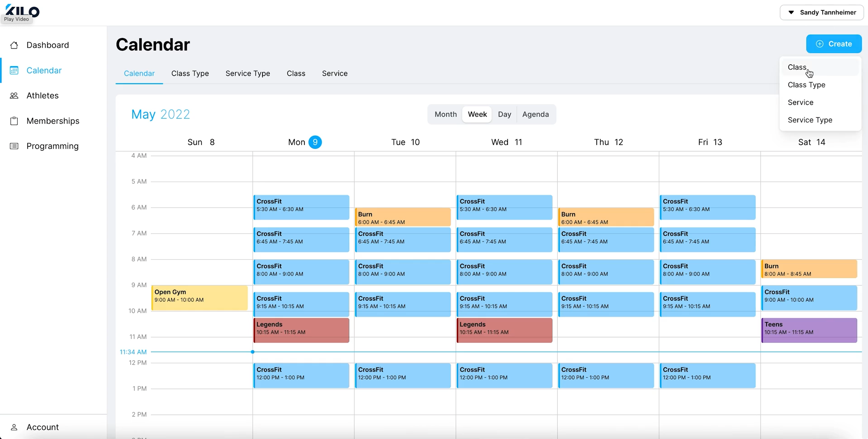Select the Calendar icon in the sidebar
The height and width of the screenshot is (439, 868).
(x=15, y=70)
